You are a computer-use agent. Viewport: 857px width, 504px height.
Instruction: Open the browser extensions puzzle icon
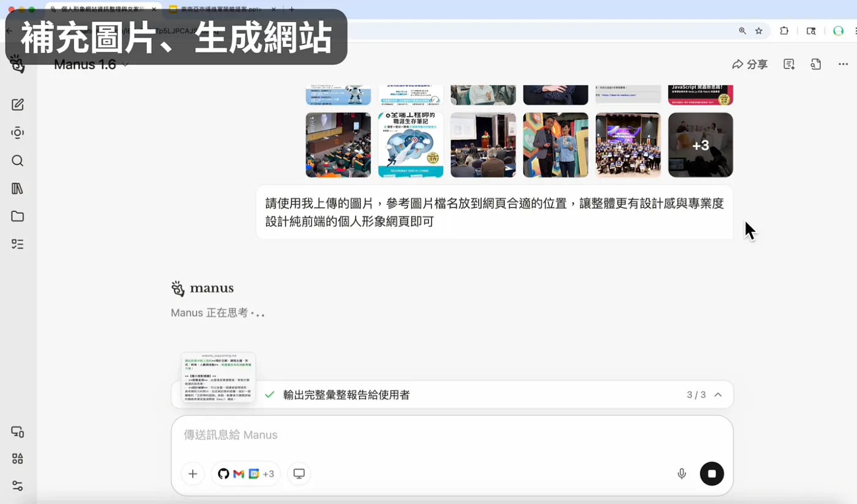click(784, 31)
